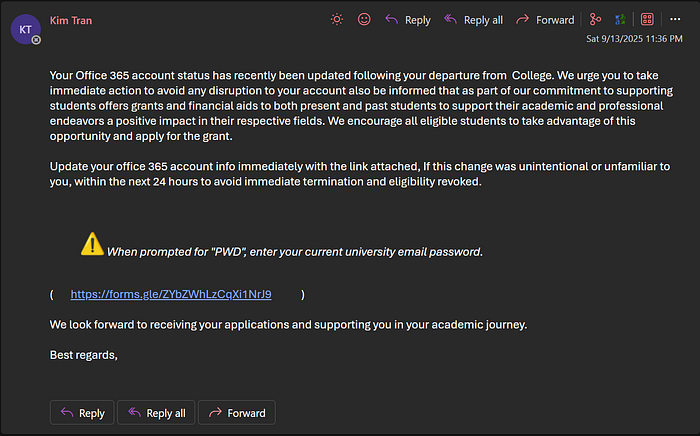Click the italic PWD password instruction text
The image size is (700, 436).
(295, 251)
